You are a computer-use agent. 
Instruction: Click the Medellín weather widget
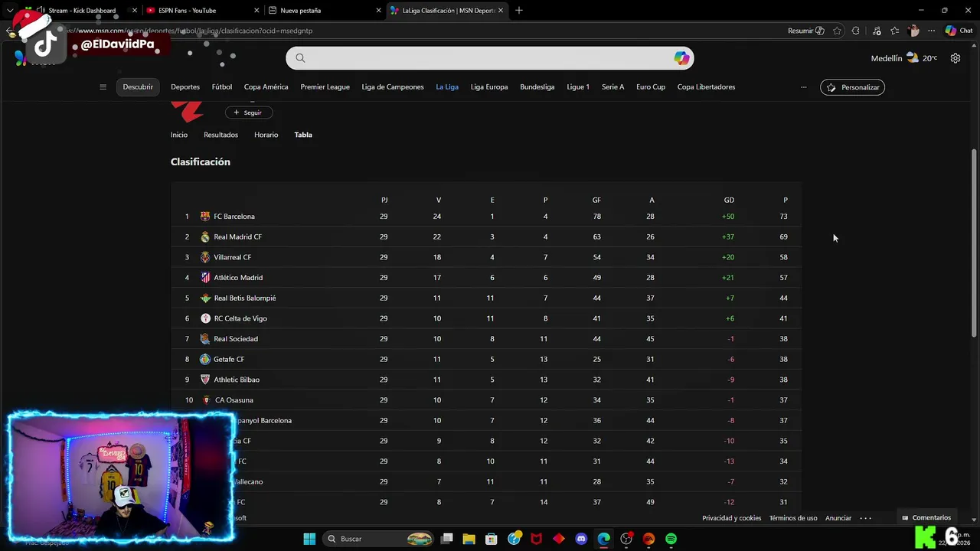(x=903, y=58)
